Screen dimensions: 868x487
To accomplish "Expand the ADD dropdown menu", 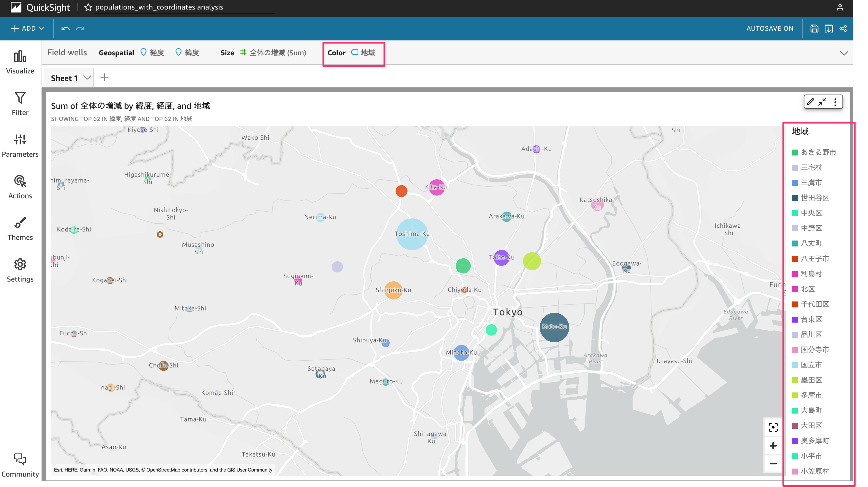I will point(28,29).
